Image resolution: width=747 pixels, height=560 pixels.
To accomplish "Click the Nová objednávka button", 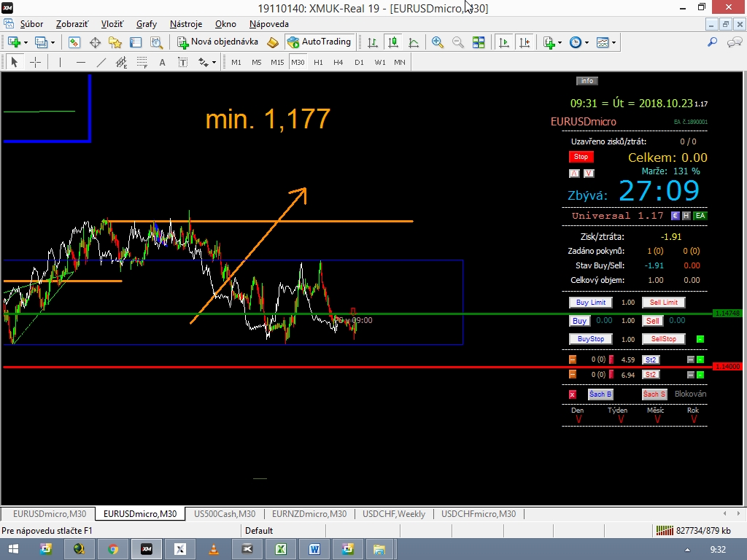I will point(217,42).
